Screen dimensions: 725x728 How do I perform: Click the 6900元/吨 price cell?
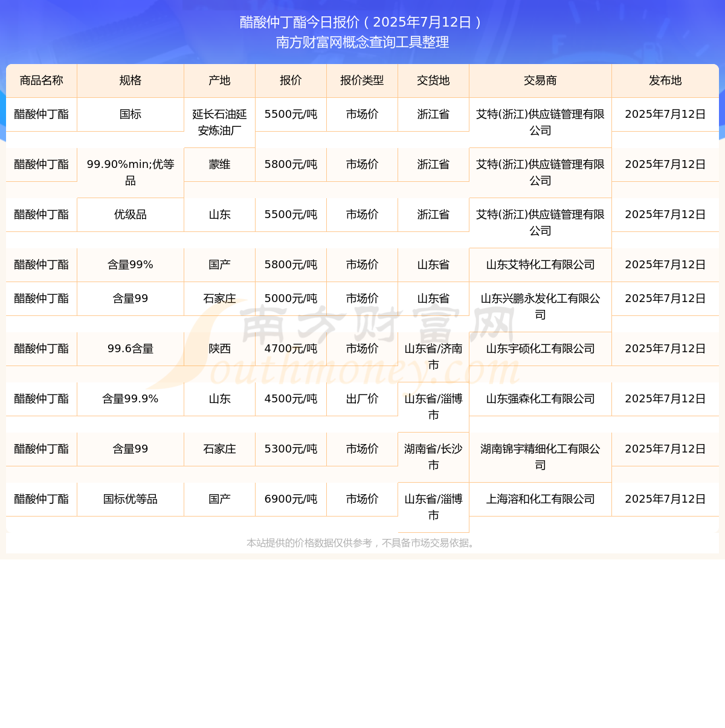tap(291, 499)
